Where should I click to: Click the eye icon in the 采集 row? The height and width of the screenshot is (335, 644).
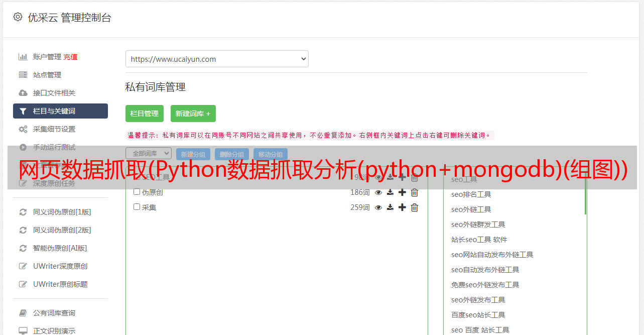(378, 207)
